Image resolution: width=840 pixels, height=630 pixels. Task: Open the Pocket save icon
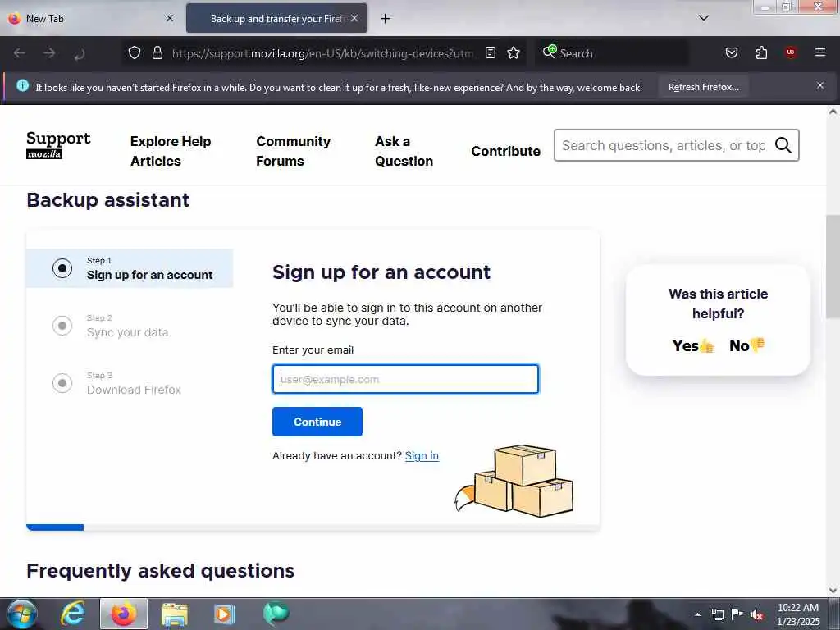pyautogui.click(x=731, y=52)
